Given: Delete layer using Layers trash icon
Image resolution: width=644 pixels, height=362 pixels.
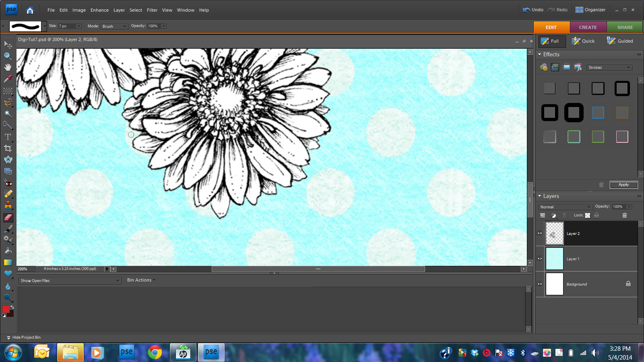Looking at the screenshot, I should pos(625,216).
